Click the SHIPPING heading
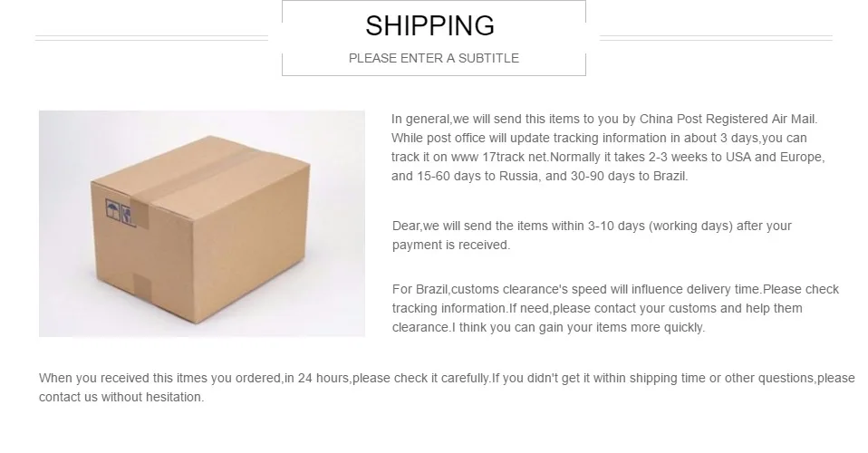This screenshot has width=868, height=453. tap(429, 26)
